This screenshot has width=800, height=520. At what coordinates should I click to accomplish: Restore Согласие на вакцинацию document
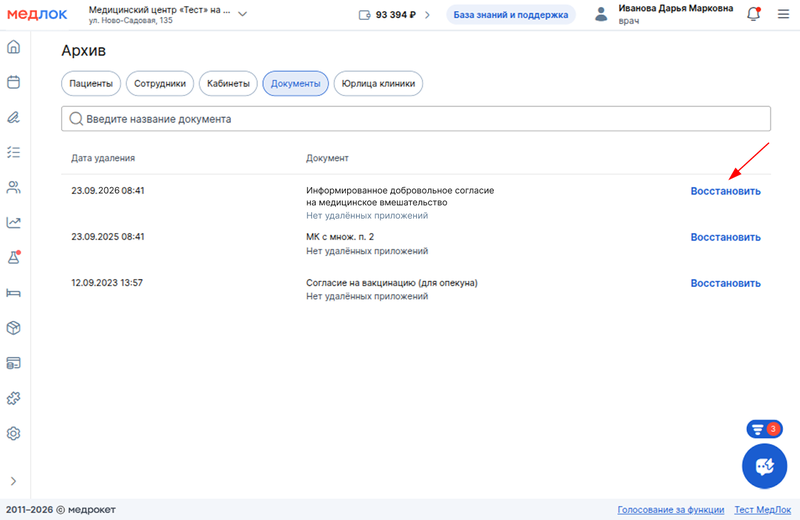(726, 283)
